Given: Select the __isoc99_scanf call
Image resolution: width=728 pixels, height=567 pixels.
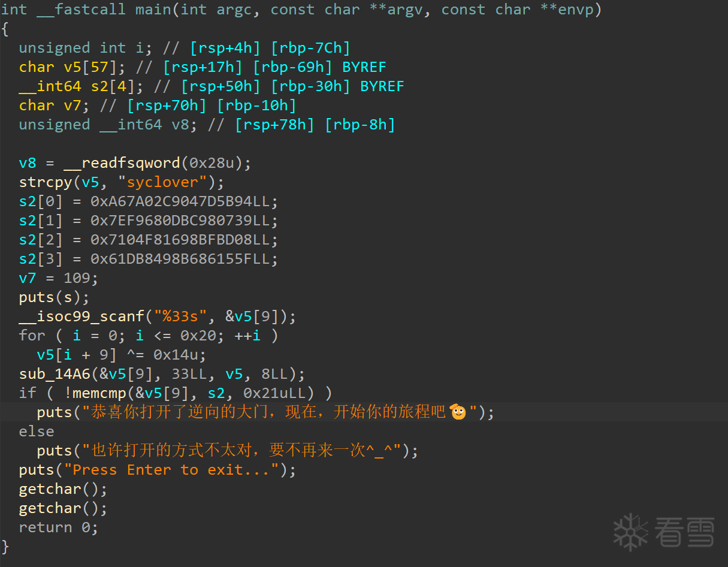Looking at the screenshot, I should pyautogui.click(x=81, y=316).
